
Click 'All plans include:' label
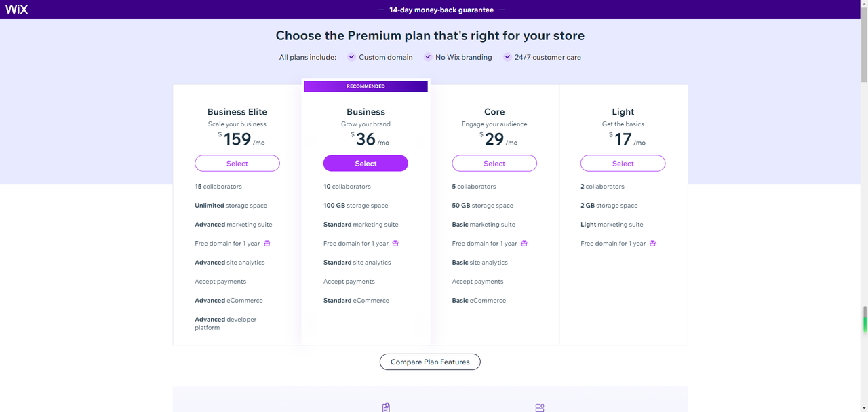[x=308, y=57]
